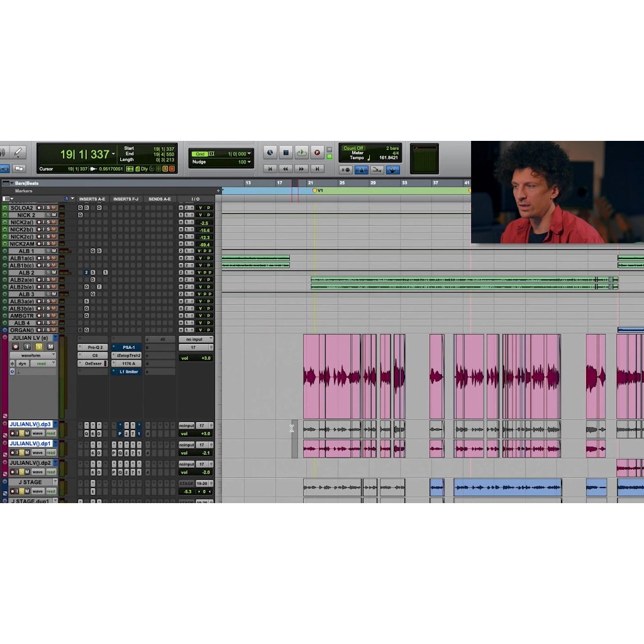The image size is (644, 644).
Task: Open the L1 limiter insert plugin
Action: click(128, 372)
